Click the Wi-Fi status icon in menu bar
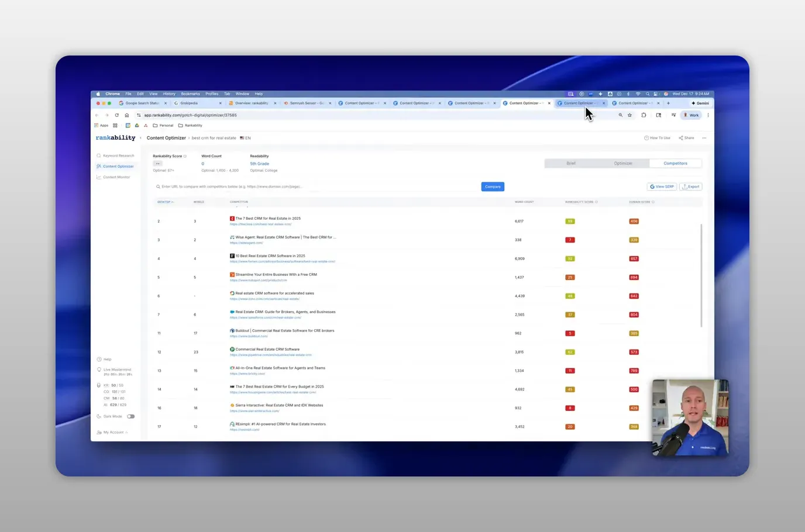The image size is (805, 532). pyautogui.click(x=638, y=94)
